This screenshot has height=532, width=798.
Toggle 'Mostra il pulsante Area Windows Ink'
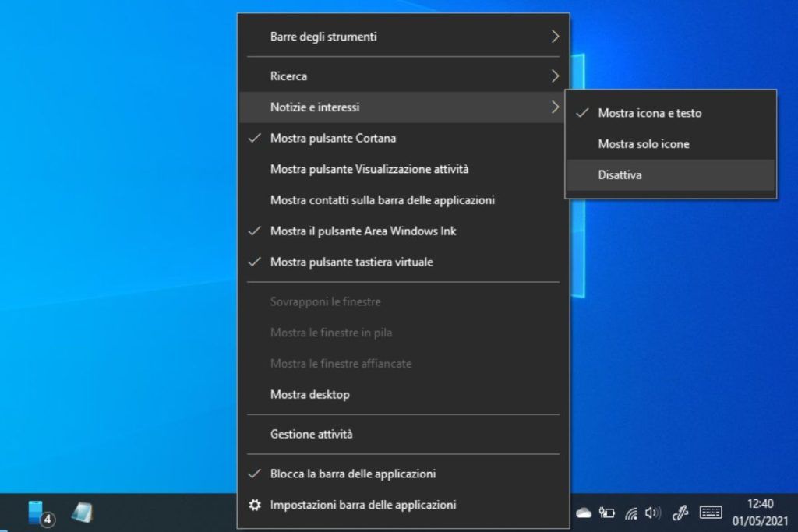363,231
